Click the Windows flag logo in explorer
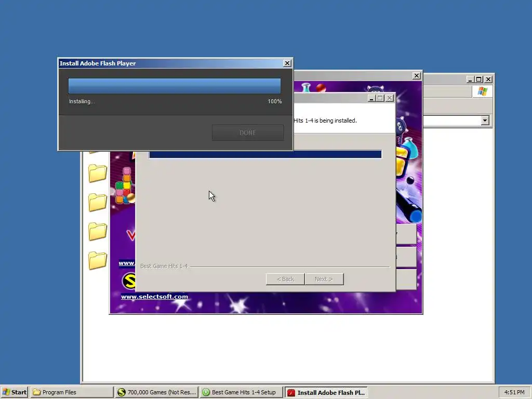 [x=482, y=91]
